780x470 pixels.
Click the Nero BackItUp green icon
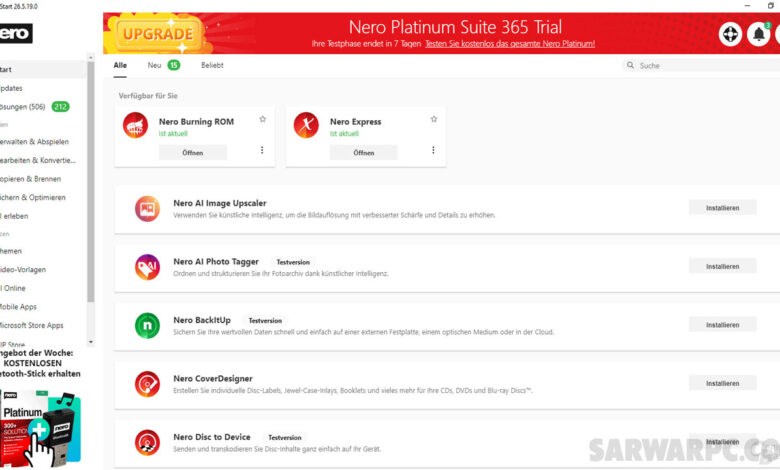(x=147, y=325)
